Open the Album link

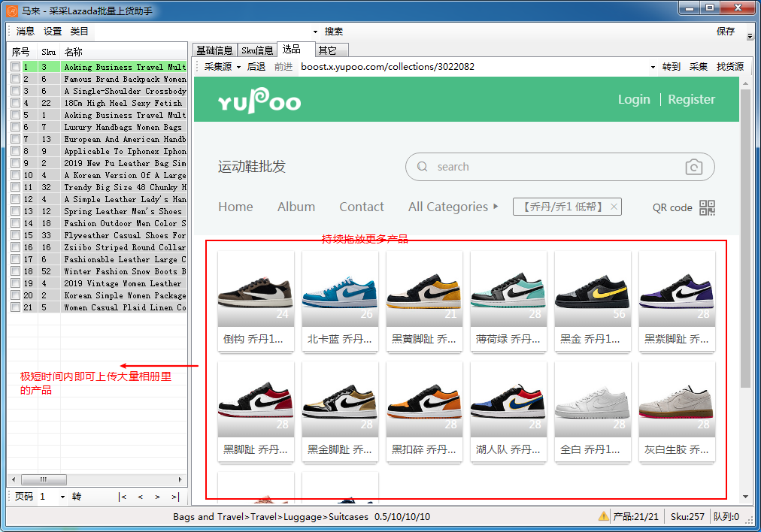click(296, 207)
